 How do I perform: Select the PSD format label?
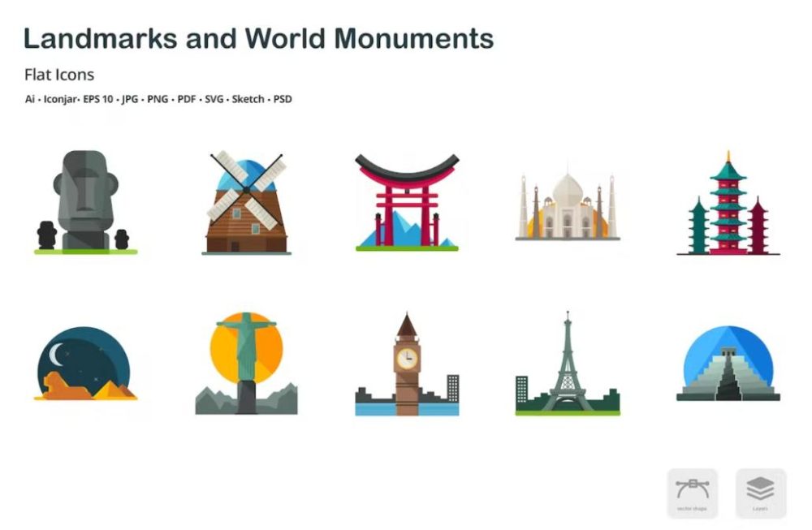tap(282, 98)
